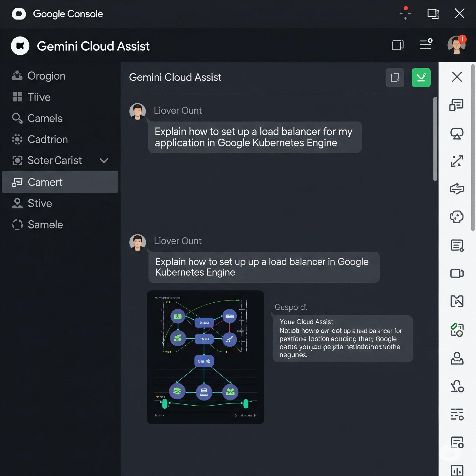This screenshot has width=476, height=476.
Task: Click the restore window icon in title bar
Action: [x=433, y=13]
